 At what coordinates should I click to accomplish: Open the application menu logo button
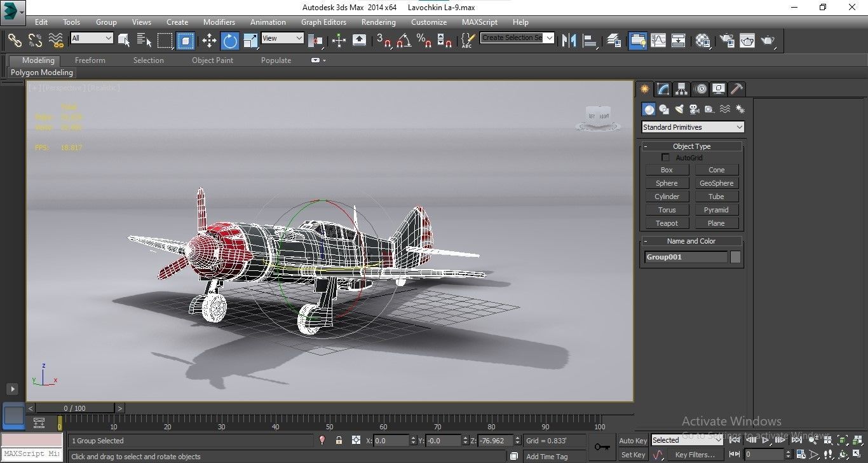[12, 11]
